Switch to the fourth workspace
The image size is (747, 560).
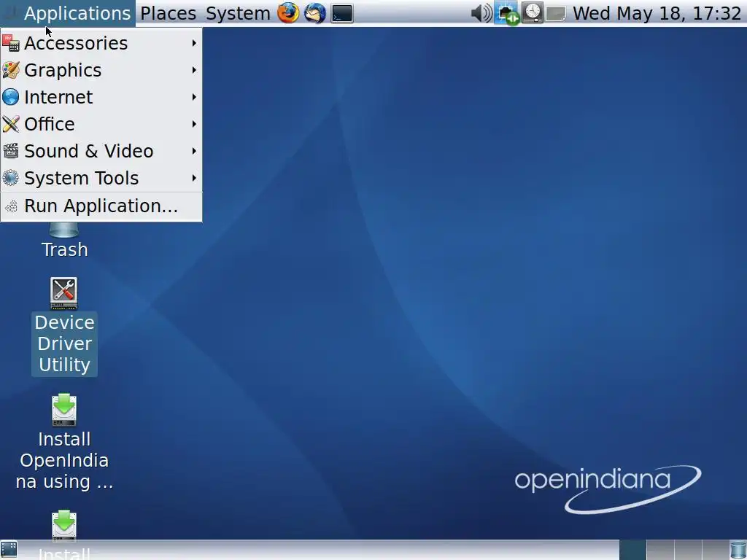point(715,550)
